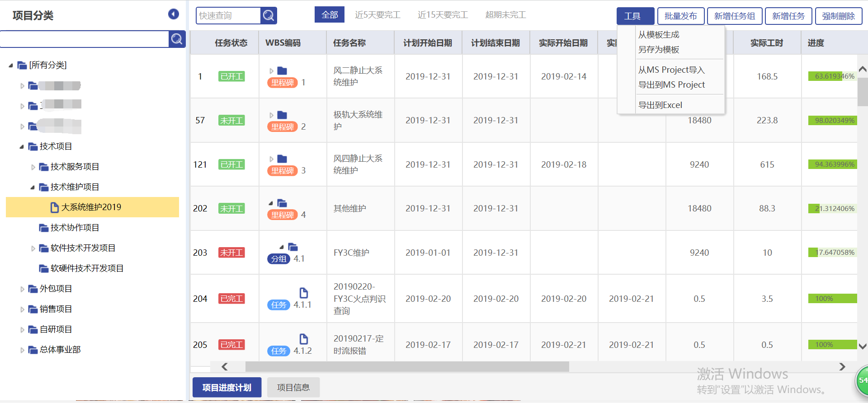Collapse the 技术维护项目 tree node
Screen dimensions: 868x403
(33, 187)
